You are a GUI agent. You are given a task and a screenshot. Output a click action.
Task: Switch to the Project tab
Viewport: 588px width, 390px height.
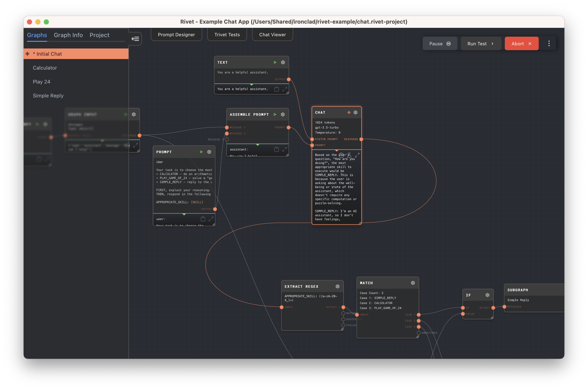99,35
